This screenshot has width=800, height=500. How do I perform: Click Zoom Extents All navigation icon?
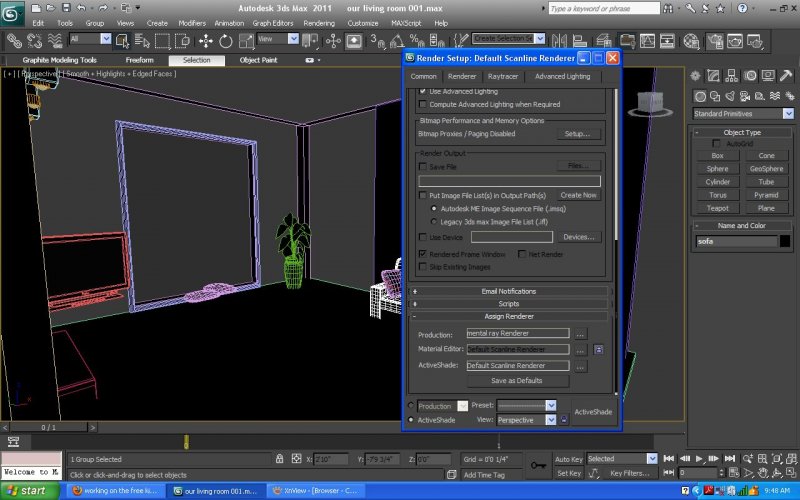click(x=791, y=459)
